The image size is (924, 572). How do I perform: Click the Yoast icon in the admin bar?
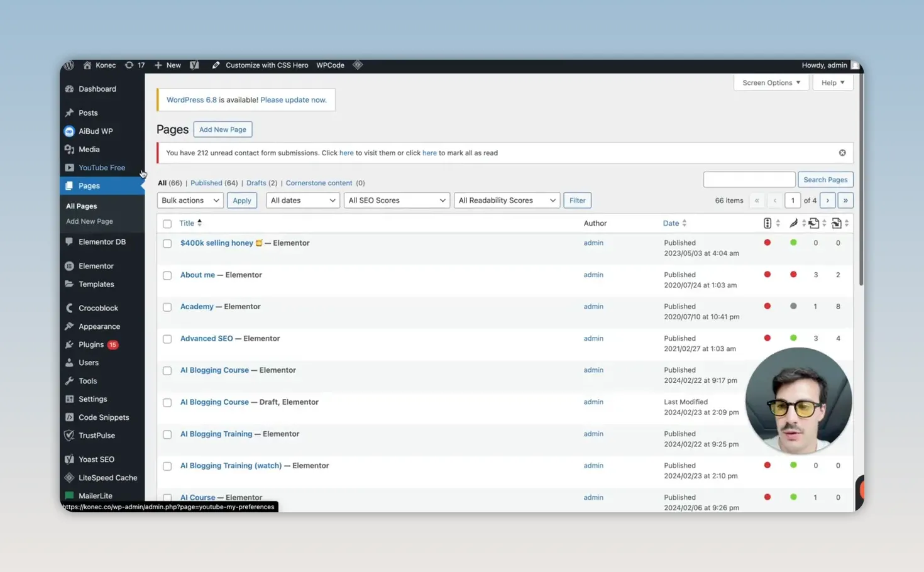(x=194, y=65)
